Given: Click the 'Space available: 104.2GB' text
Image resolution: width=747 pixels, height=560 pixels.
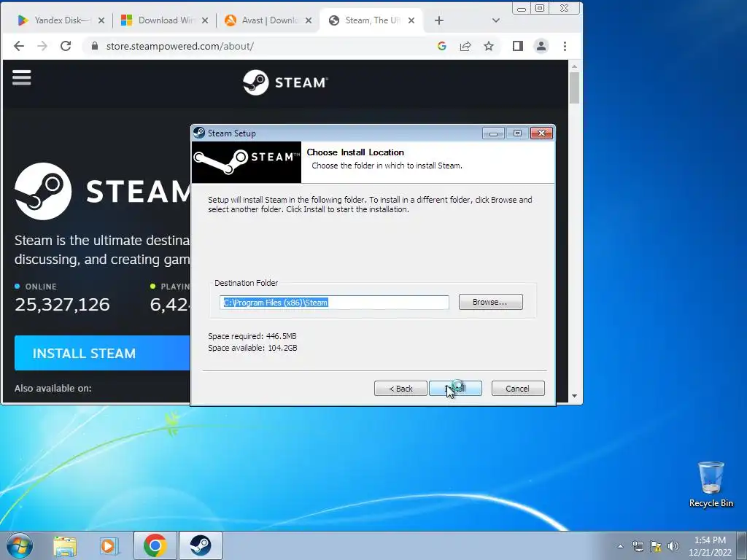Looking at the screenshot, I should pyautogui.click(x=252, y=348).
